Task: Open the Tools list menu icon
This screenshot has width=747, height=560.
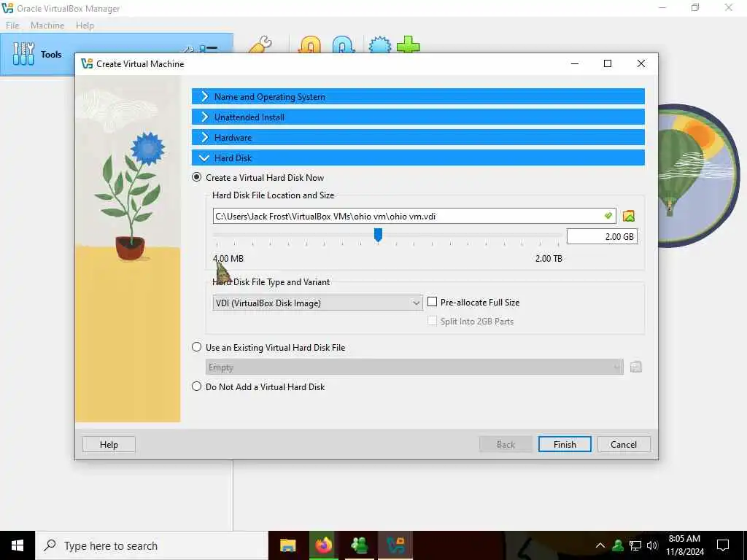Action: coord(208,48)
